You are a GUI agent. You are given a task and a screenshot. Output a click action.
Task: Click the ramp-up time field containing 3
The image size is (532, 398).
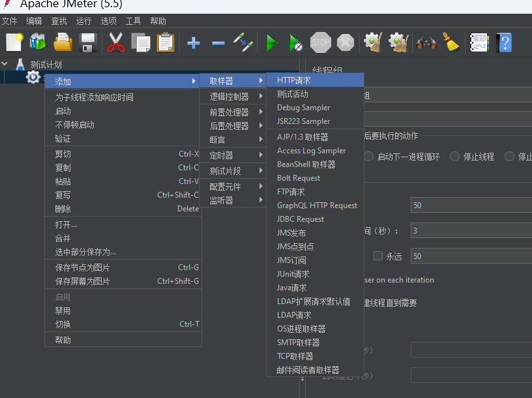(471, 230)
